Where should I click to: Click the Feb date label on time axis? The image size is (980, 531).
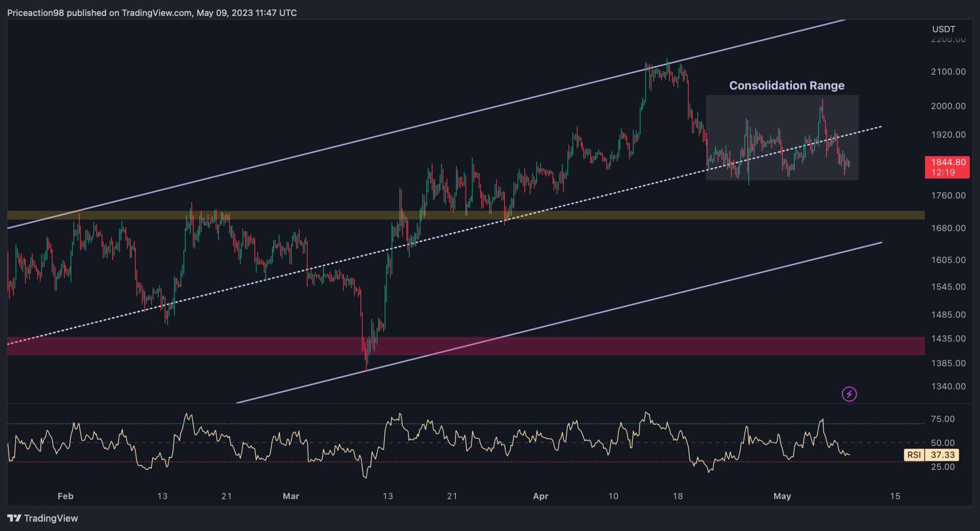65,496
